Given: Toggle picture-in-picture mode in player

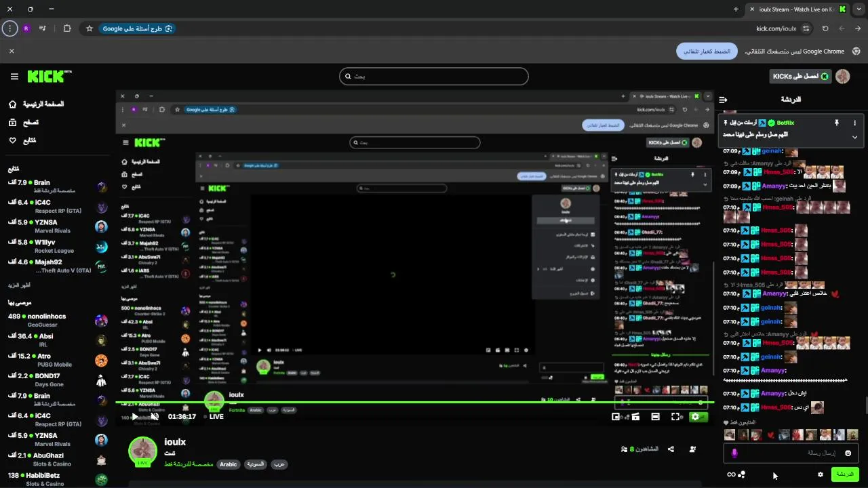Looking at the screenshot, I should tap(616, 417).
